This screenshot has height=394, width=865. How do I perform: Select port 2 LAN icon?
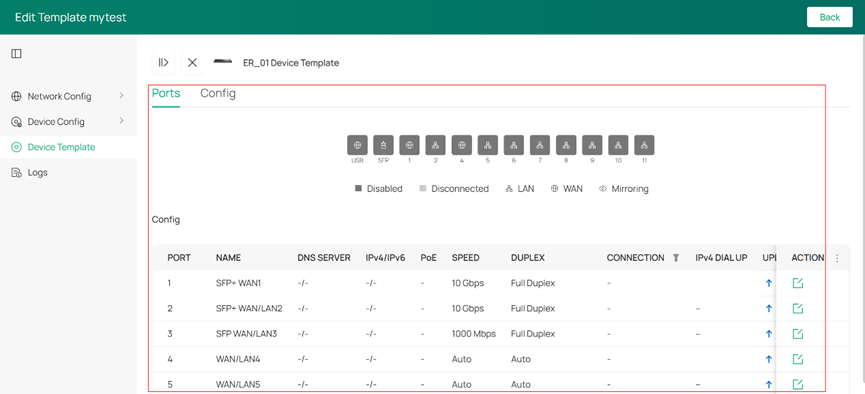436,145
